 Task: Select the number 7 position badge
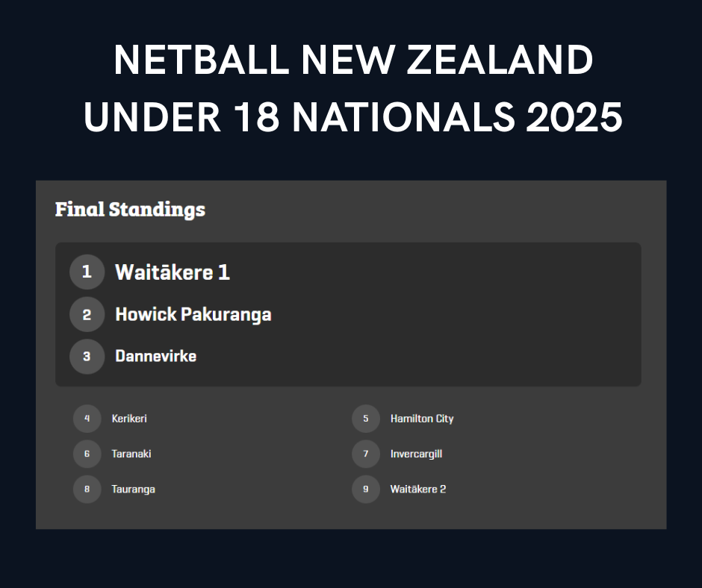[366, 454]
